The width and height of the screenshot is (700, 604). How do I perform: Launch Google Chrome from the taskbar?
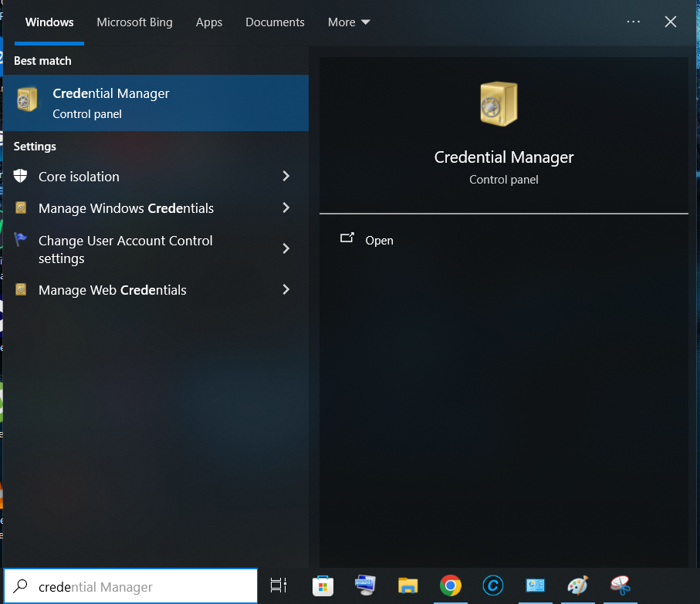click(x=451, y=586)
